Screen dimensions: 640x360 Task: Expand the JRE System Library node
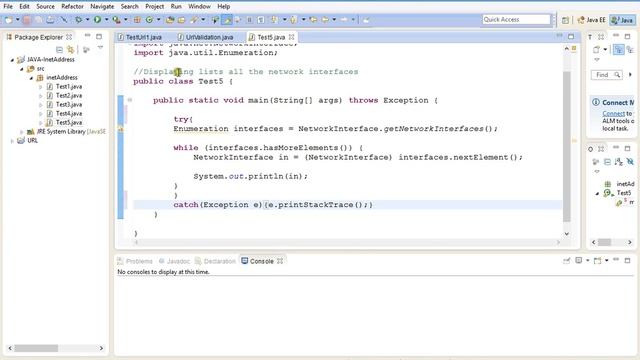click(x=22, y=131)
